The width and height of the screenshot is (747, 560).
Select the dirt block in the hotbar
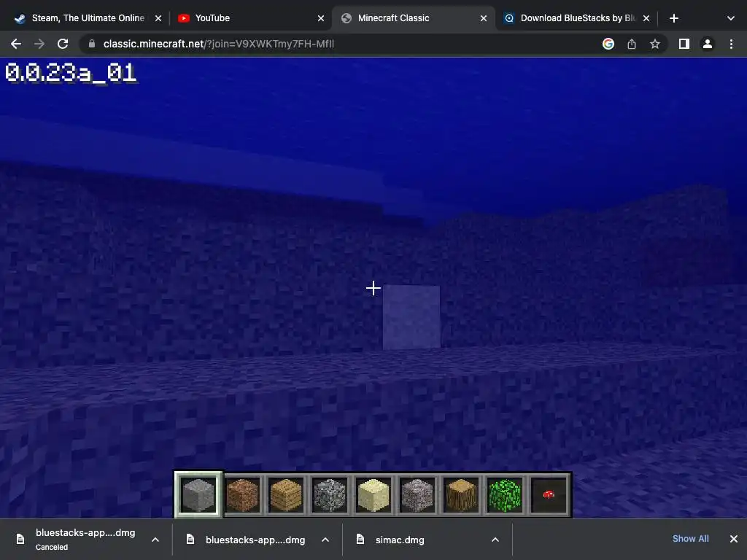tap(242, 495)
